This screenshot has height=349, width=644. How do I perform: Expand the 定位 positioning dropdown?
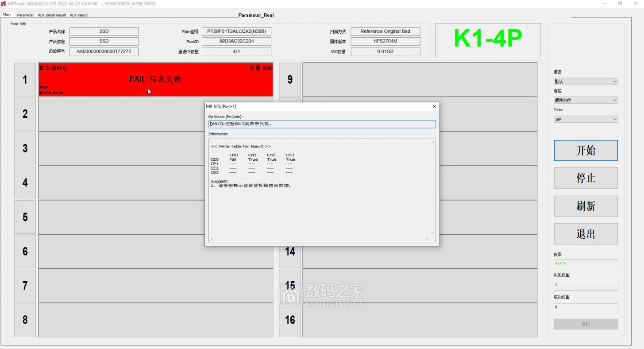(585, 101)
